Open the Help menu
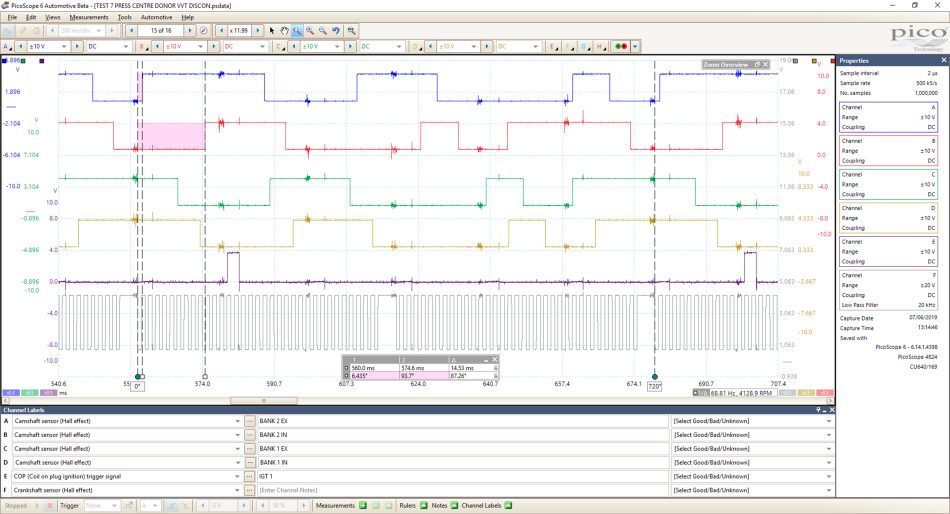 point(188,17)
